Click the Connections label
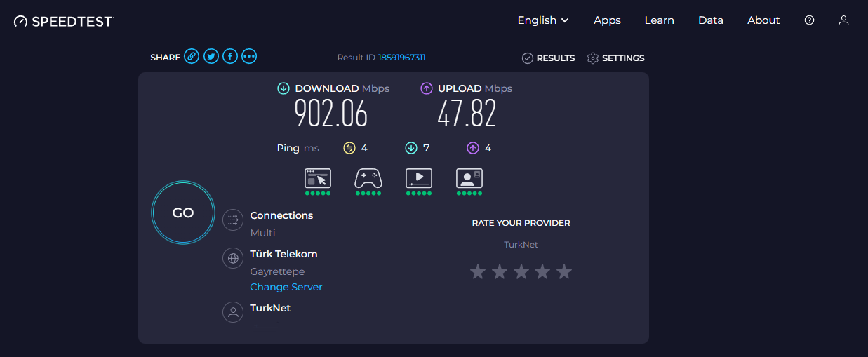Viewport: 868px width, 357px height. tap(282, 215)
